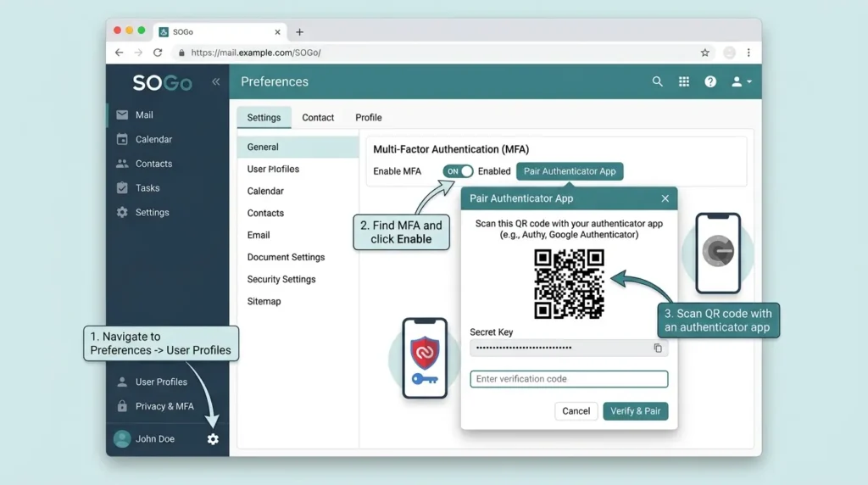Click the masked Secret Key field
Screen dimensions: 868x485
tap(569, 348)
